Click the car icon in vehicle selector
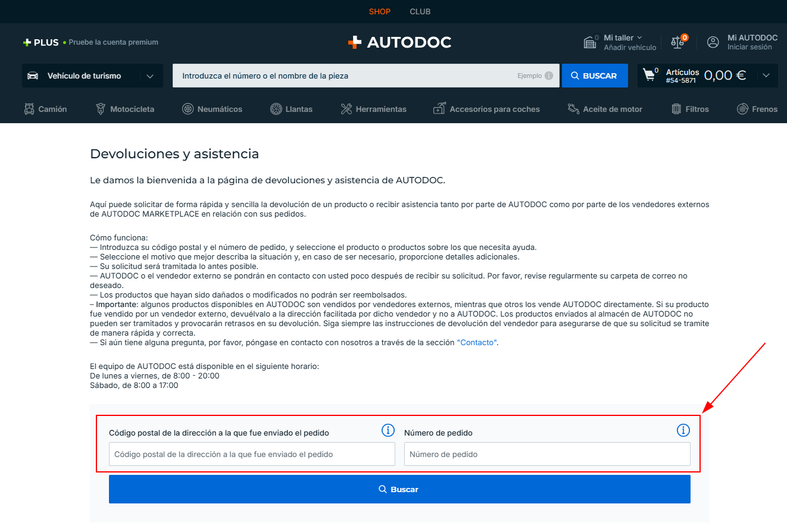 coord(33,76)
